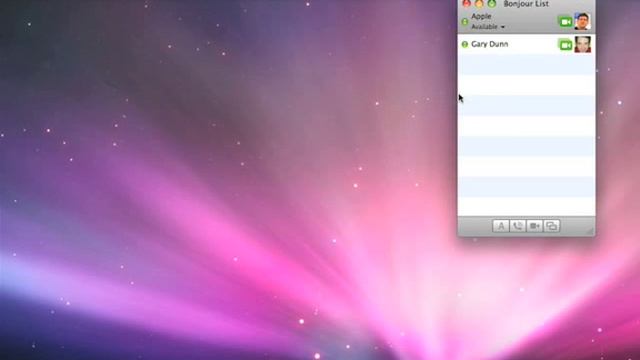Click the green camera icon beside Gary Dunn
Viewport: 640px width, 360px height.
coord(565,45)
